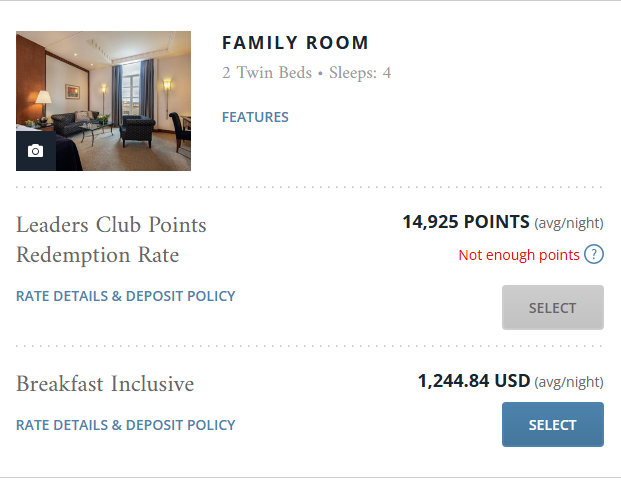Click the avg/night label beside USD price
Viewport: 621px width, 482px height.
pyautogui.click(x=569, y=382)
